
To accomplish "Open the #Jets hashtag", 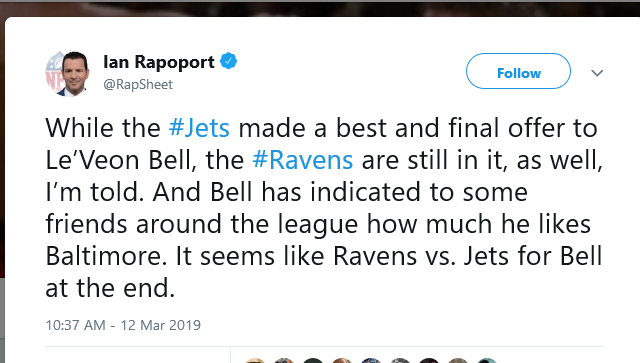I will click(199, 128).
